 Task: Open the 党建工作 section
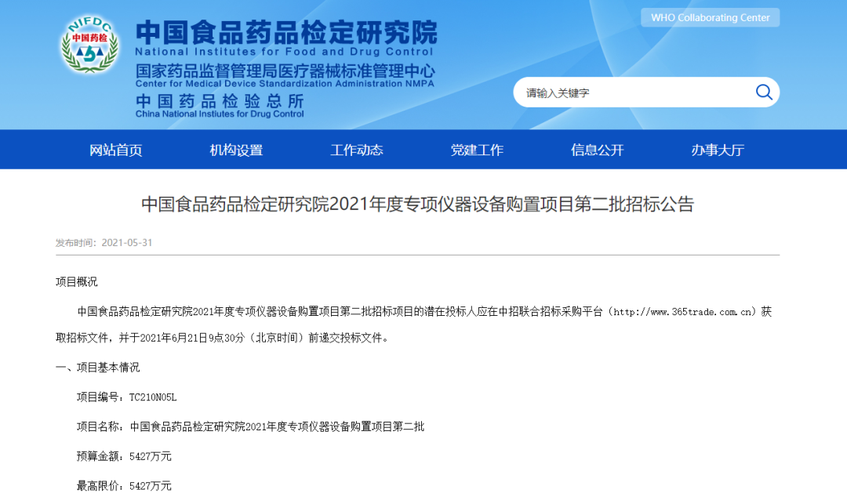coord(477,150)
